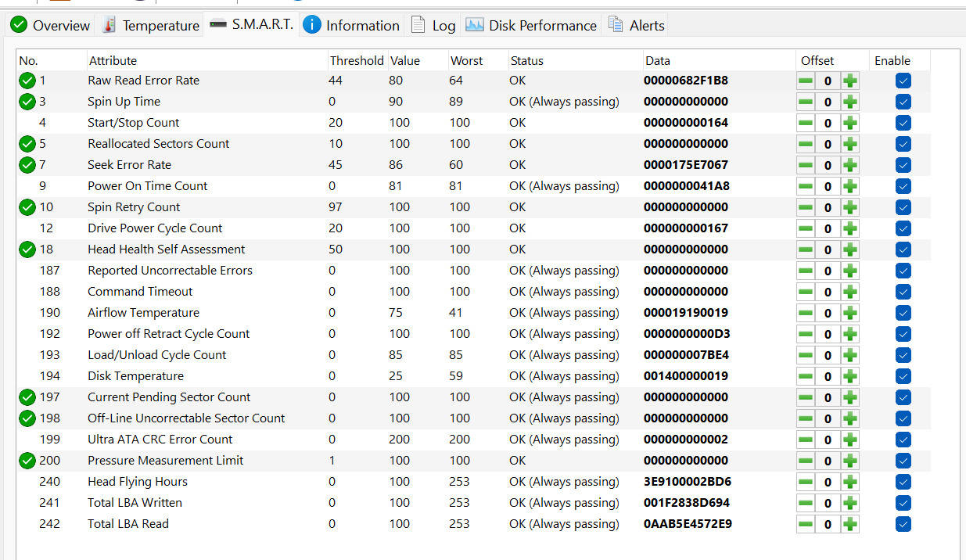Image resolution: width=966 pixels, height=560 pixels.
Task: Increase offset for Disk Temperature
Action: click(x=850, y=376)
